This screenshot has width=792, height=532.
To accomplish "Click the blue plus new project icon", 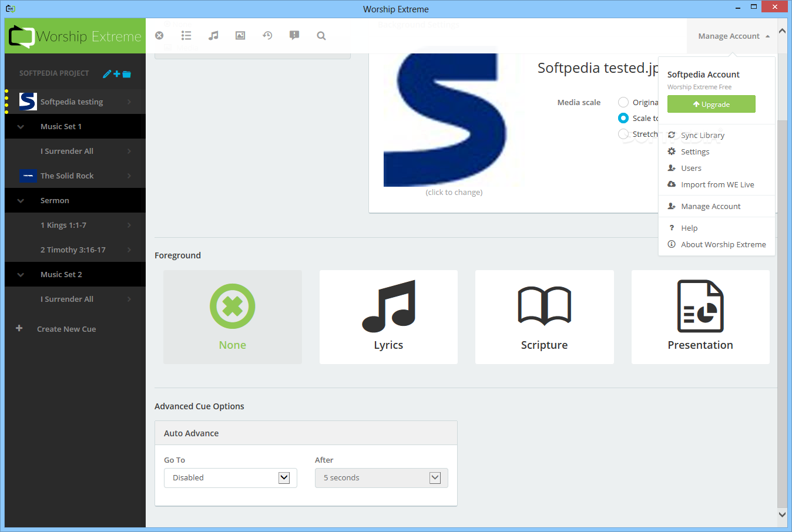I will point(117,74).
